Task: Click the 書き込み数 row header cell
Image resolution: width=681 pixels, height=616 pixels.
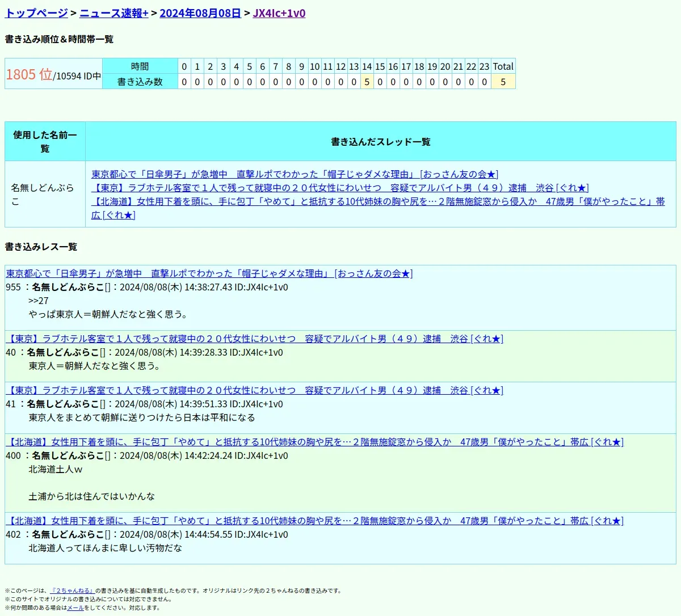Action: tap(140, 82)
